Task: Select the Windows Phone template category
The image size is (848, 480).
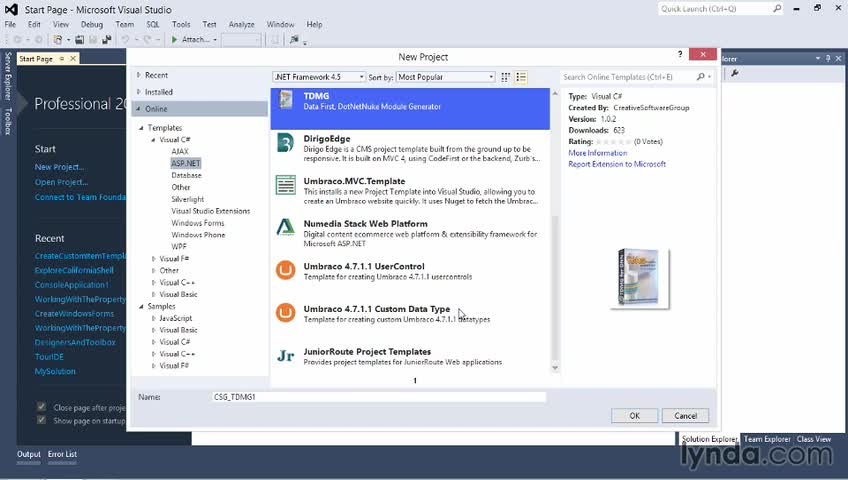Action: [x=198, y=235]
